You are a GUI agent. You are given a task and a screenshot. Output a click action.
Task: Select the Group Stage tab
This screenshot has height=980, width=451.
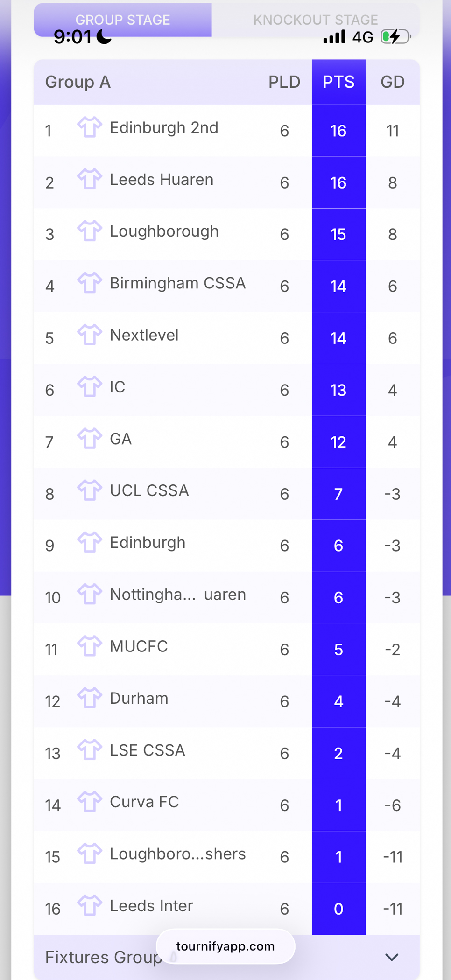tap(123, 20)
